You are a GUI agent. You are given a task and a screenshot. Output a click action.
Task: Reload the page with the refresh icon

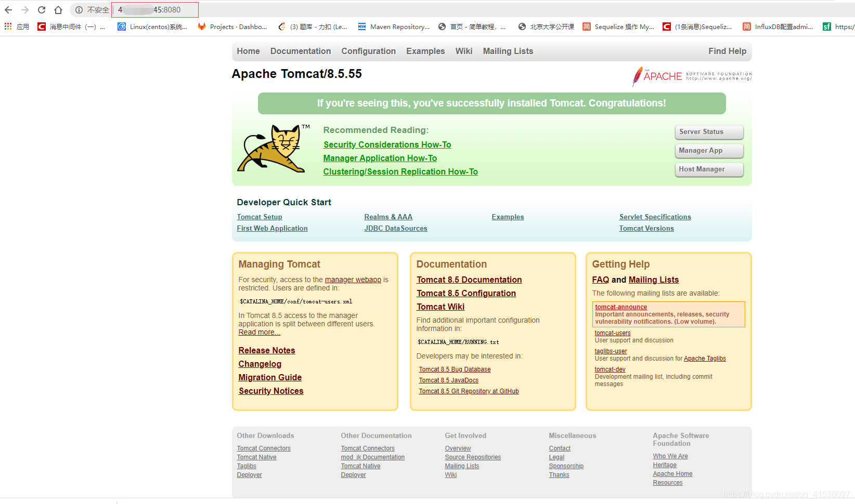[42, 10]
